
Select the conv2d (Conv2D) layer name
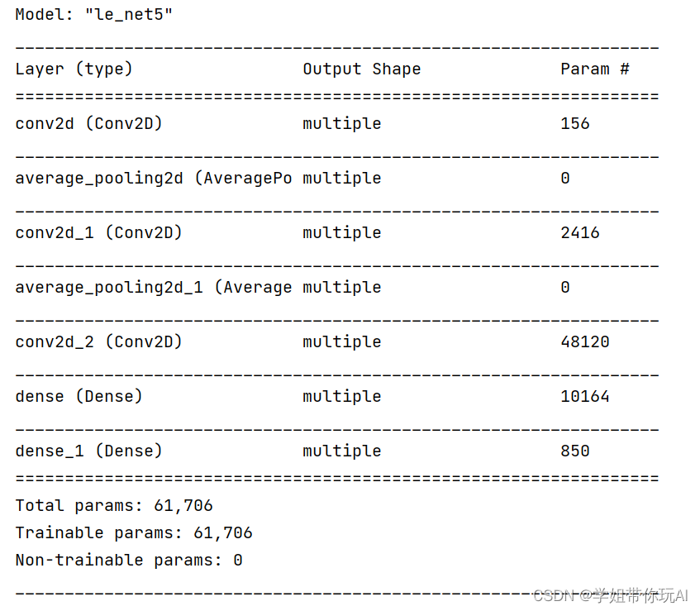click(88, 124)
